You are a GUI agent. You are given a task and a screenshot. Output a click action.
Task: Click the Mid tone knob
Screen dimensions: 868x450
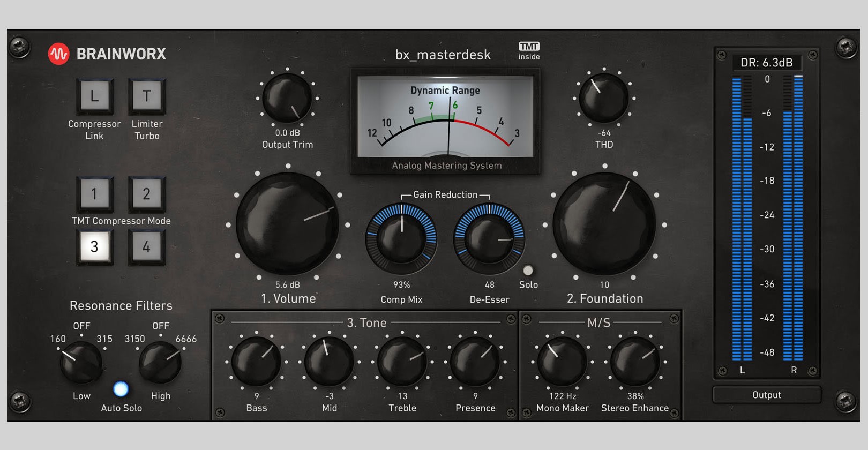pos(329,362)
